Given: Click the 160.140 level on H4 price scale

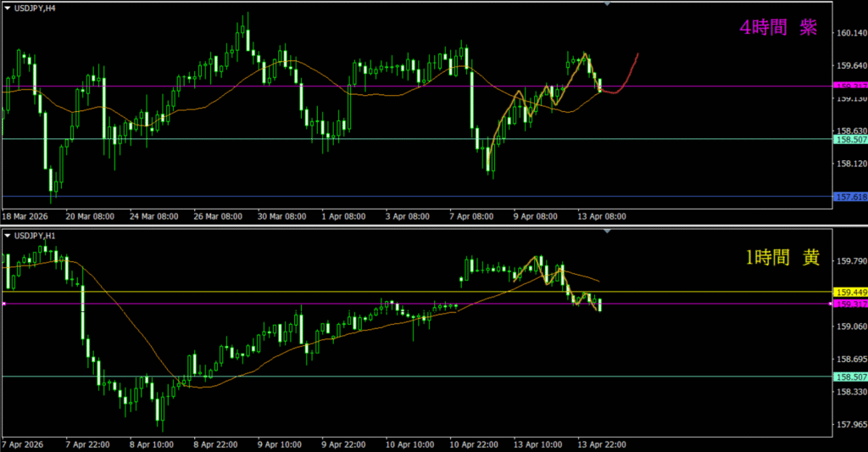Looking at the screenshot, I should click(850, 34).
